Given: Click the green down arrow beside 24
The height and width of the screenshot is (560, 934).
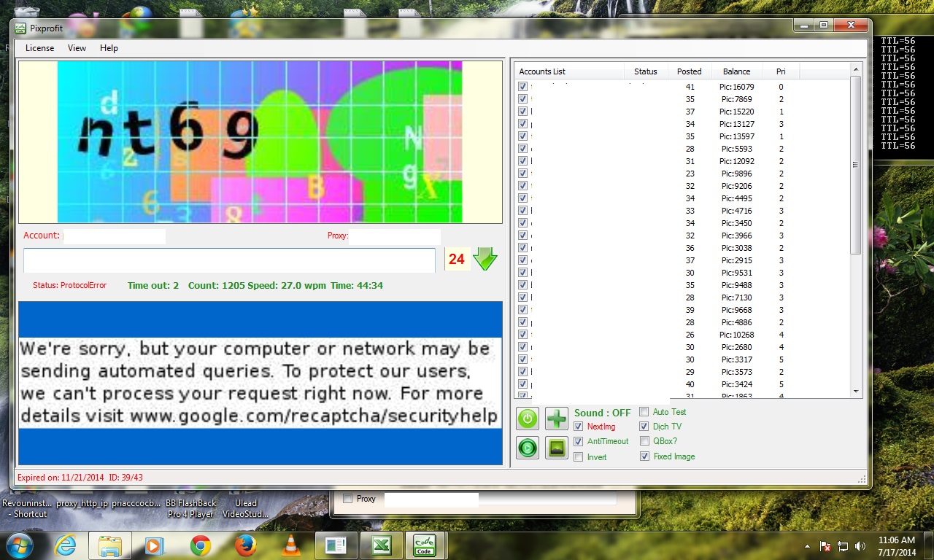Looking at the screenshot, I should [x=485, y=259].
